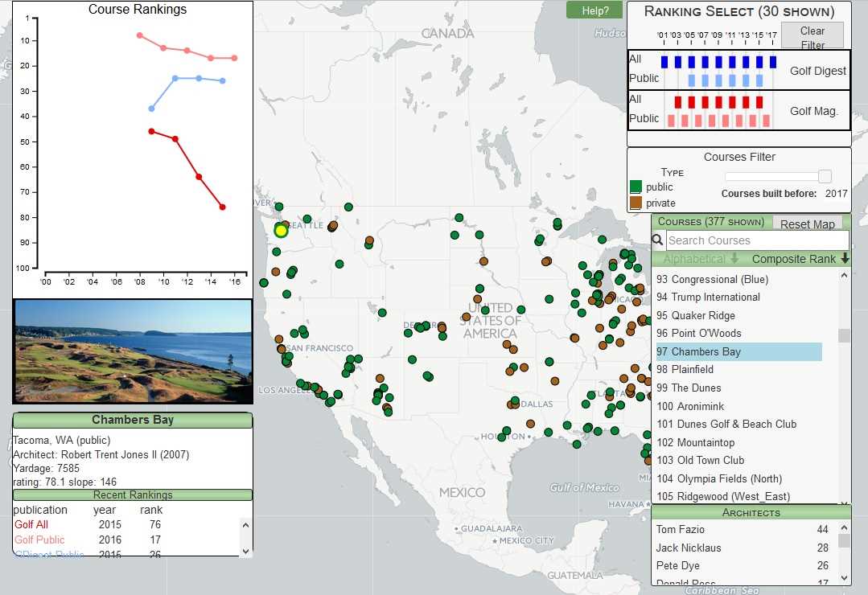Toggle the brown 'private' type filter swatch
The image size is (868, 595).
point(635,203)
